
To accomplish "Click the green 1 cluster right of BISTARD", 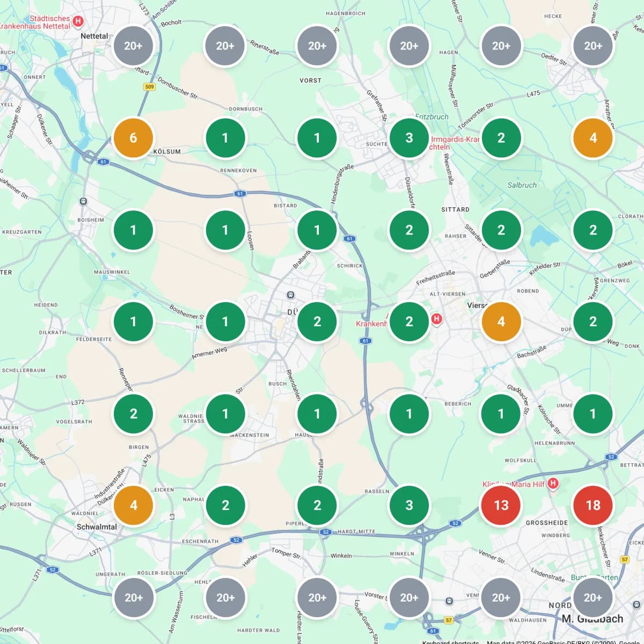I will (x=317, y=230).
